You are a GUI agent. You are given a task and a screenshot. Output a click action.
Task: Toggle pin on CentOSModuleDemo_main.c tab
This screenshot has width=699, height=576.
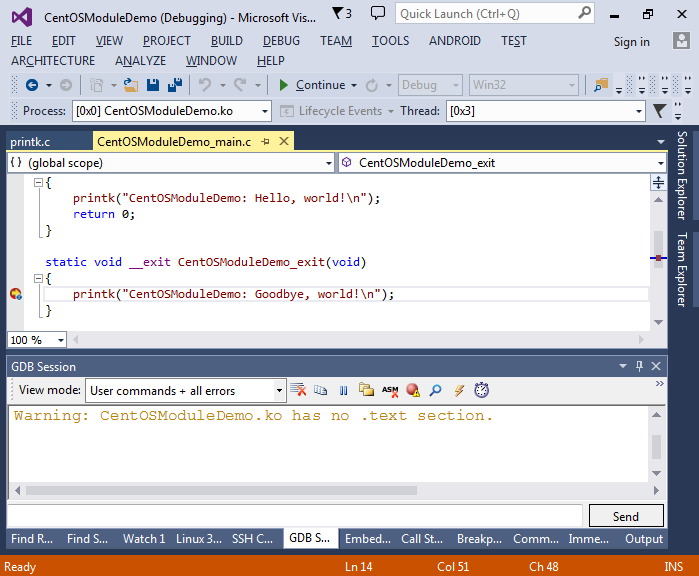[265, 142]
